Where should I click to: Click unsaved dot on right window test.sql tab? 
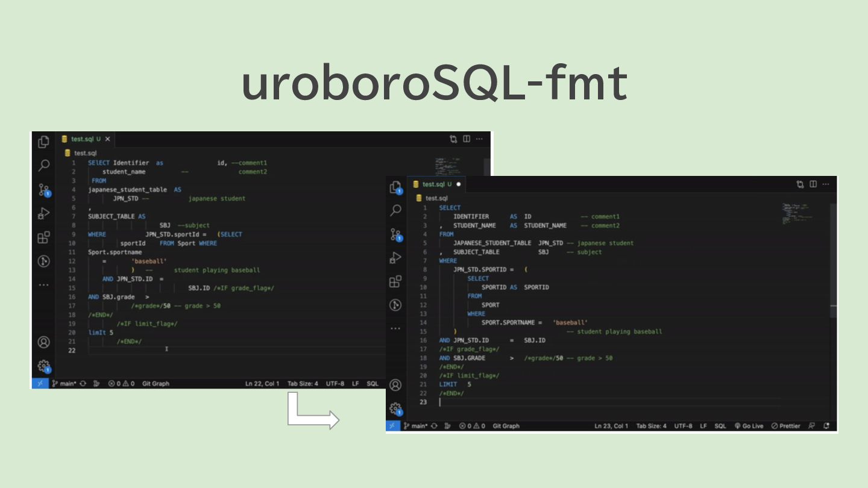(459, 184)
